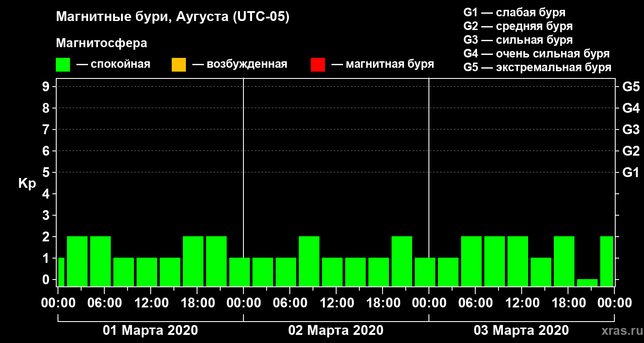
Task: Select the Kp 1 bar crossing 02–03 Марта midnight line
Action: pos(425,272)
